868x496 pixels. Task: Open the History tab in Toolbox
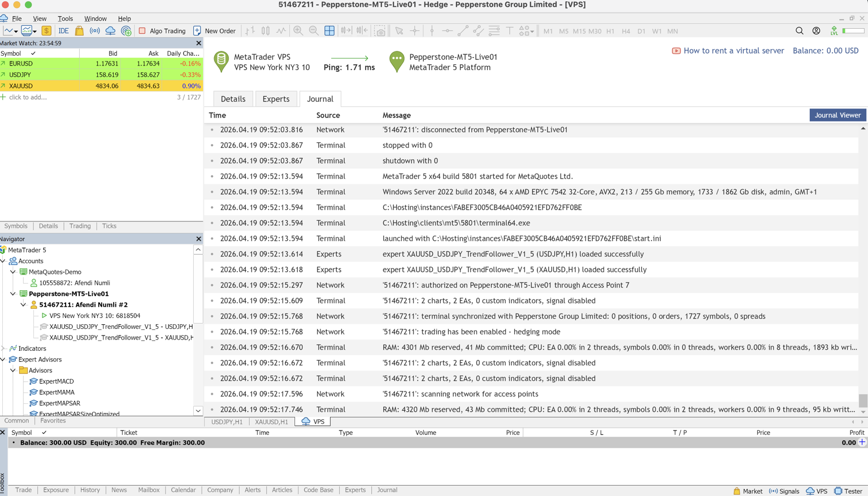pos(90,490)
